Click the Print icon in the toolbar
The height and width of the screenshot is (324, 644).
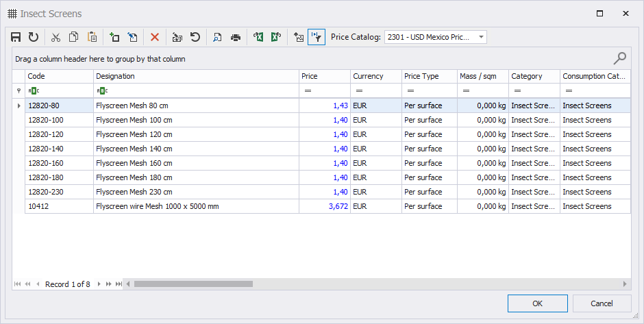point(235,38)
